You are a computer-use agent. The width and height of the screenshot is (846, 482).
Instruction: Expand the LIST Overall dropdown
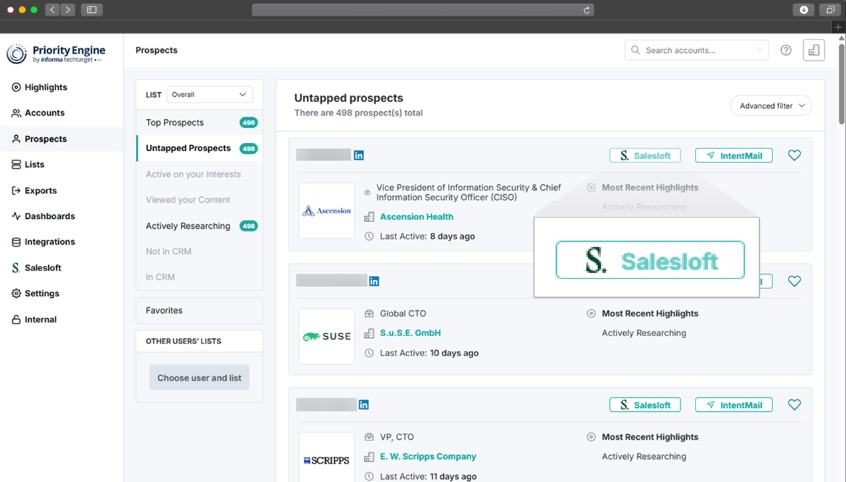point(209,94)
